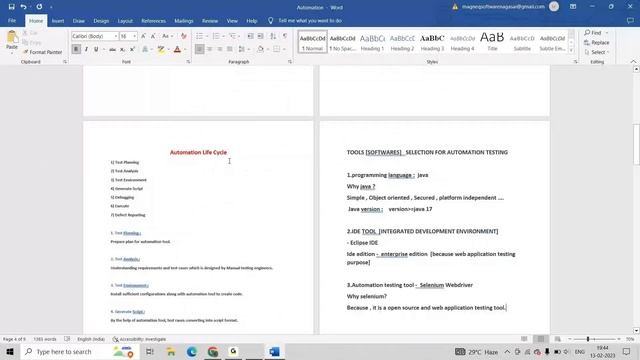Open the Borders dropdown
The height and width of the screenshot is (360, 640).
coord(284,49)
